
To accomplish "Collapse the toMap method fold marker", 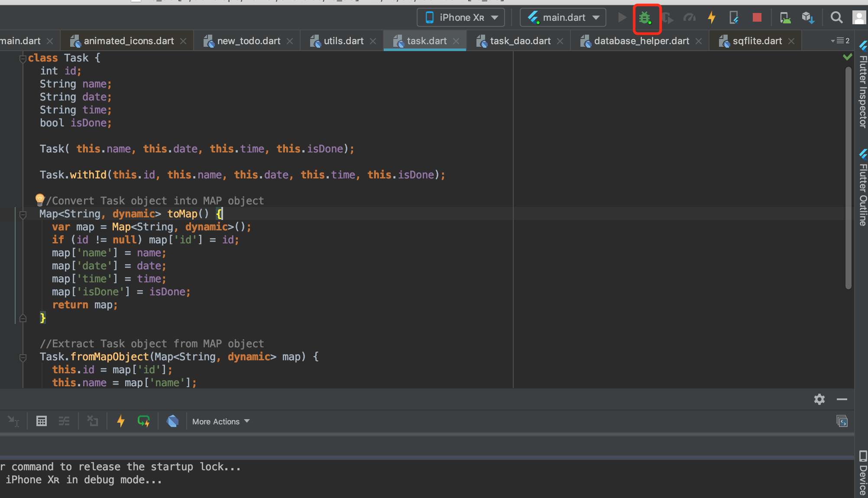I will (23, 214).
